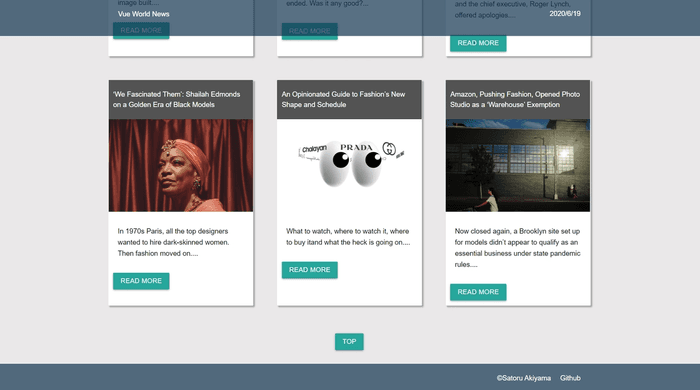Viewport: 700px width, 390px height.
Task: Click the 'We Fascinated Them' article title
Action: click(176, 100)
